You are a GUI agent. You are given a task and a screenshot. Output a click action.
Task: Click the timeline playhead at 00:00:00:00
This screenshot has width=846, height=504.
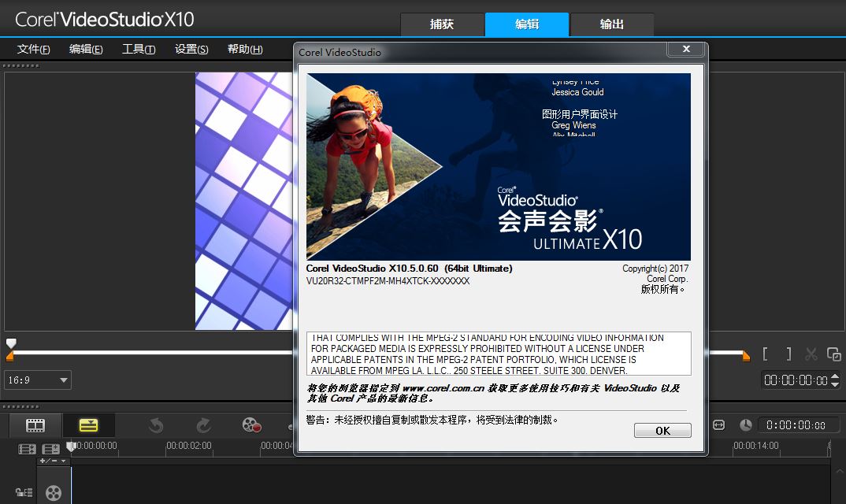tap(71, 447)
